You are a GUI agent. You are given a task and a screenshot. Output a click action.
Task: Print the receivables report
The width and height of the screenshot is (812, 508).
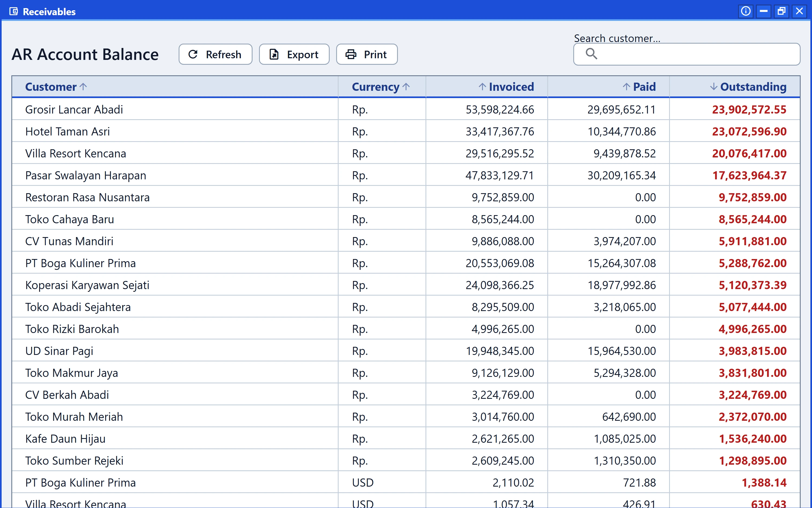367,54
